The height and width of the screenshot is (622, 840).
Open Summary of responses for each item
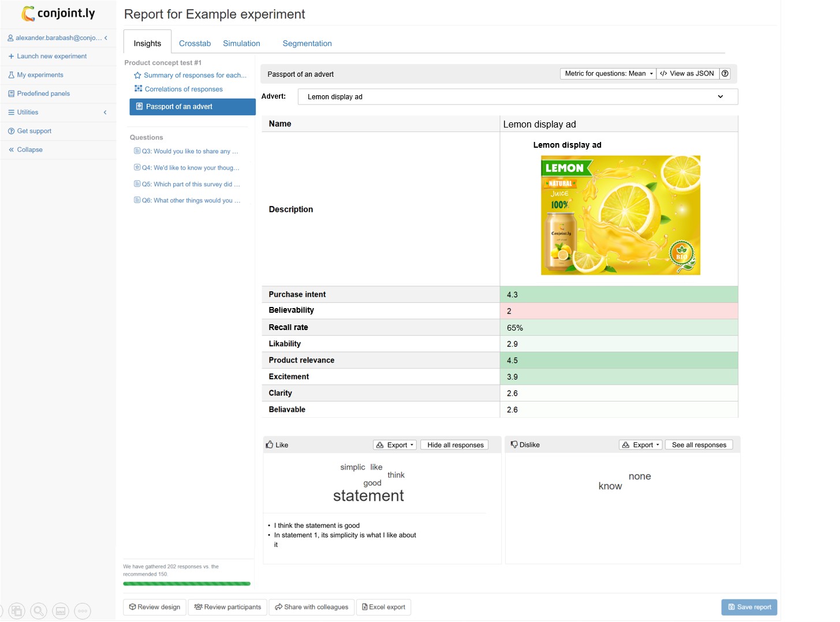(195, 76)
